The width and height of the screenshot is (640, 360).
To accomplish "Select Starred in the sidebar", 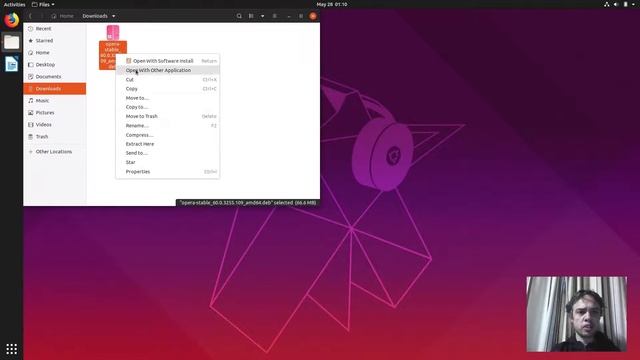I will (55, 41).
